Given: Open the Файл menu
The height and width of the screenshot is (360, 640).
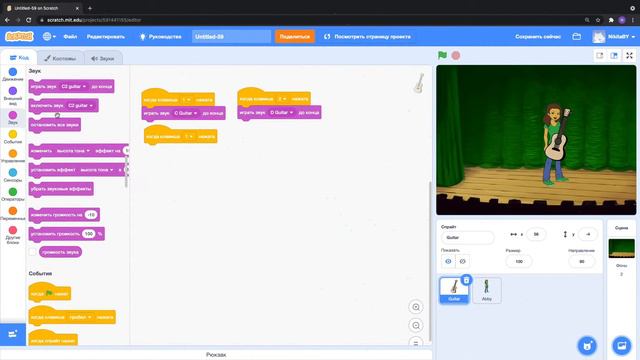Looking at the screenshot, I should 70,36.
